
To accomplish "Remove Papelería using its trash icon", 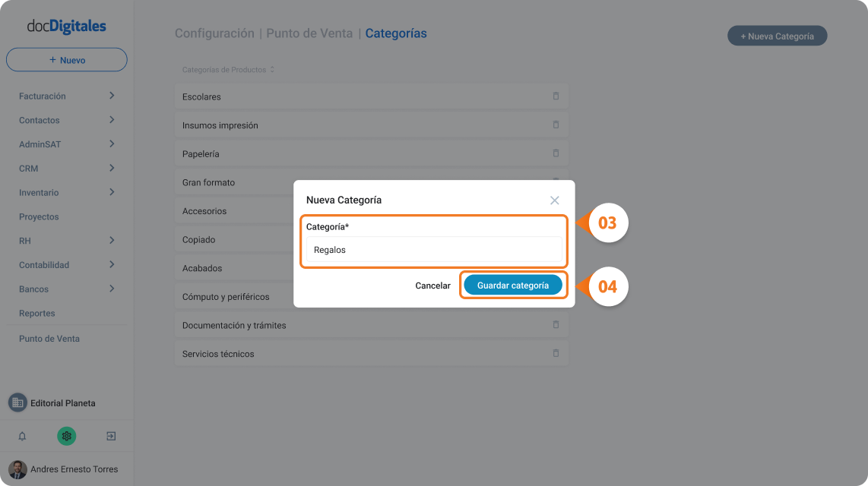I will [556, 153].
